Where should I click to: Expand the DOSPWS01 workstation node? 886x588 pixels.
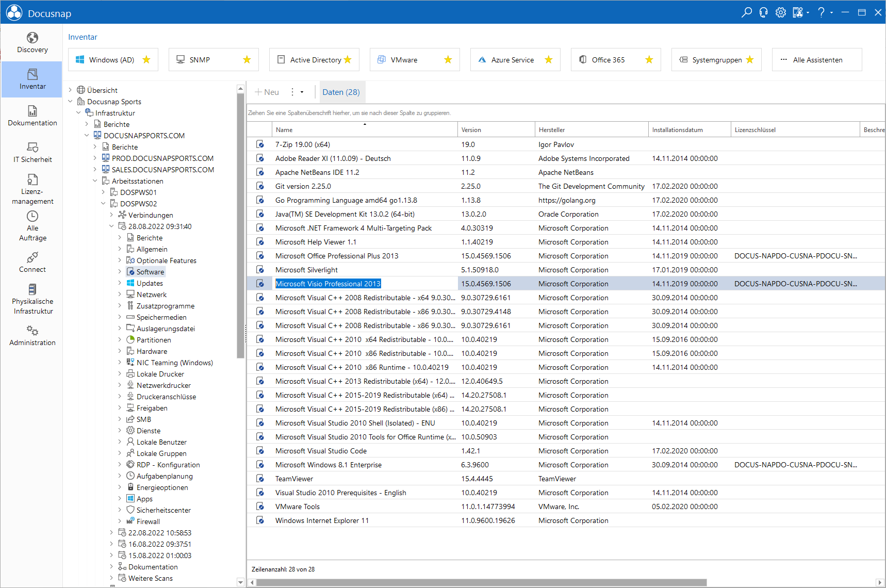coord(104,192)
